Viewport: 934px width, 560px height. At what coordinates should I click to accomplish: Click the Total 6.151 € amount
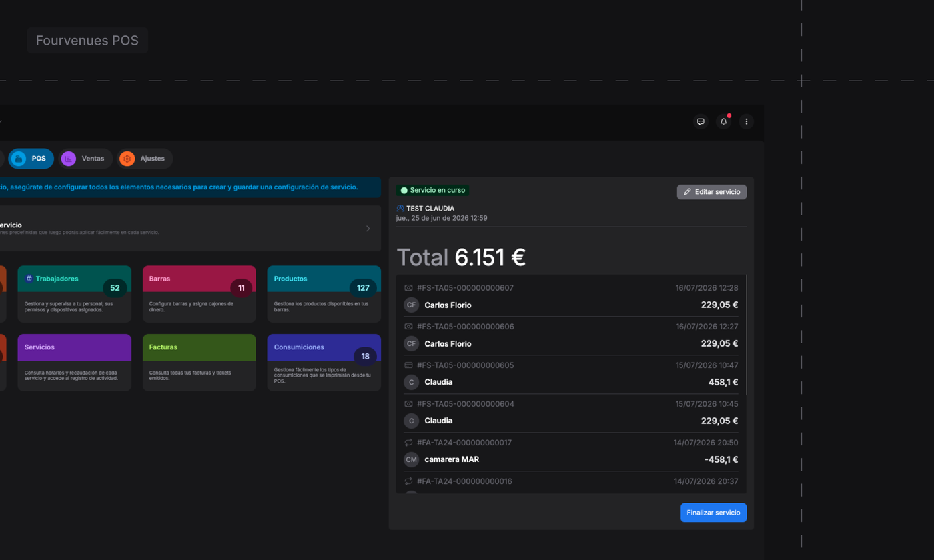tap(461, 257)
